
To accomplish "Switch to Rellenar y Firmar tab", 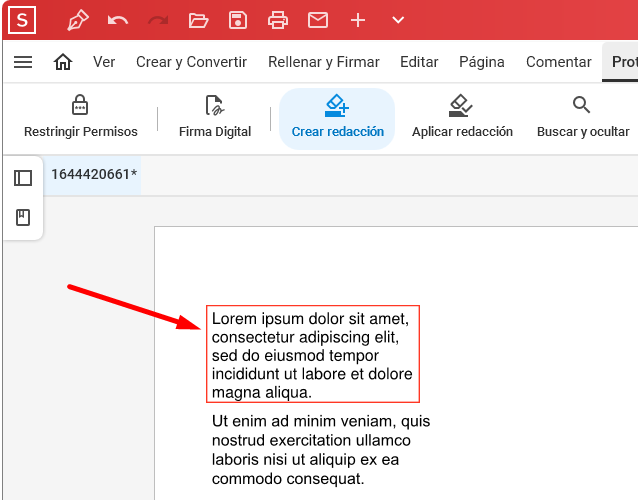I will pyautogui.click(x=323, y=62).
